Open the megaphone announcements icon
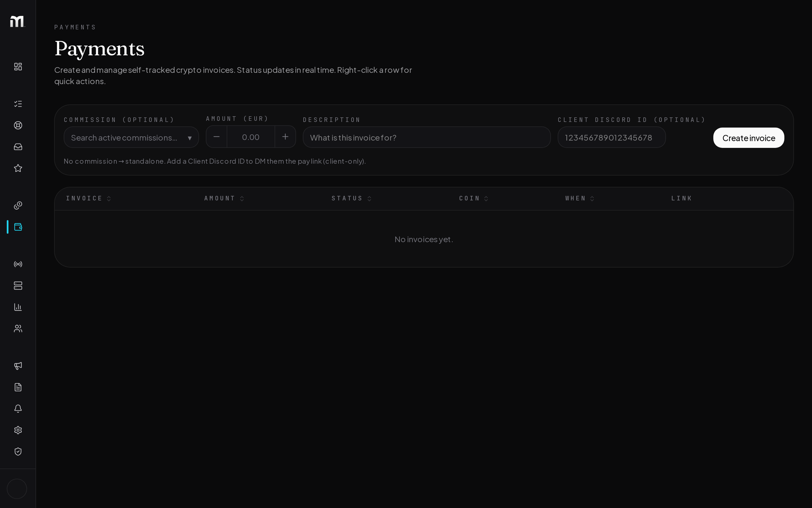The height and width of the screenshot is (508, 812). (18, 365)
